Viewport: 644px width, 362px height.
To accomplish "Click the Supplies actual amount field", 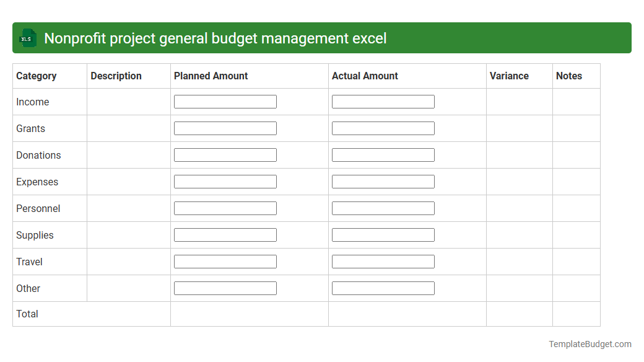I will 383,234.
